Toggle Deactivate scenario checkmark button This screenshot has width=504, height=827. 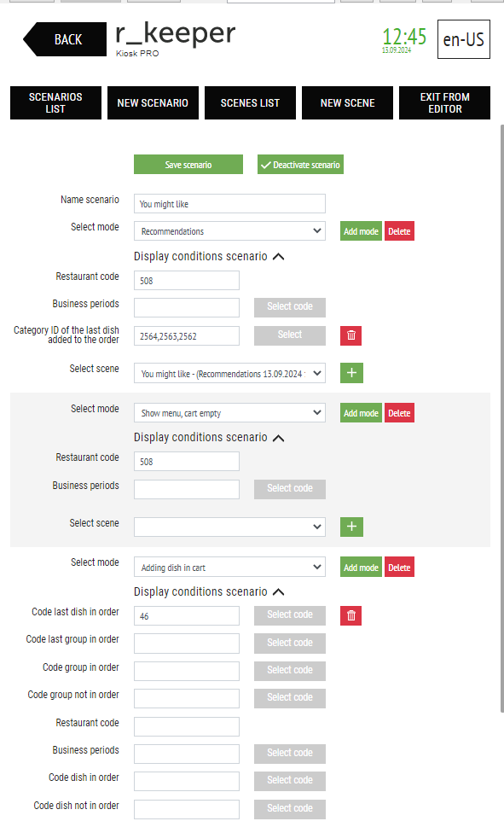(300, 165)
